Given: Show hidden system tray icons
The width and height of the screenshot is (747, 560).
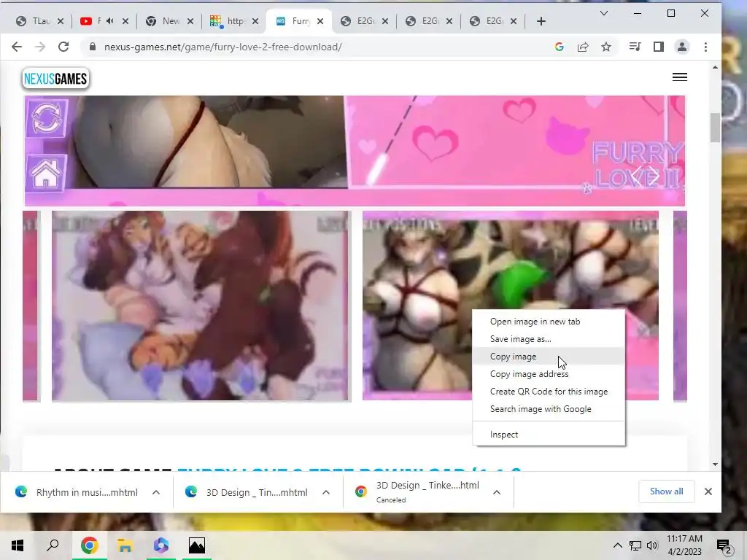Looking at the screenshot, I should click(x=617, y=545).
